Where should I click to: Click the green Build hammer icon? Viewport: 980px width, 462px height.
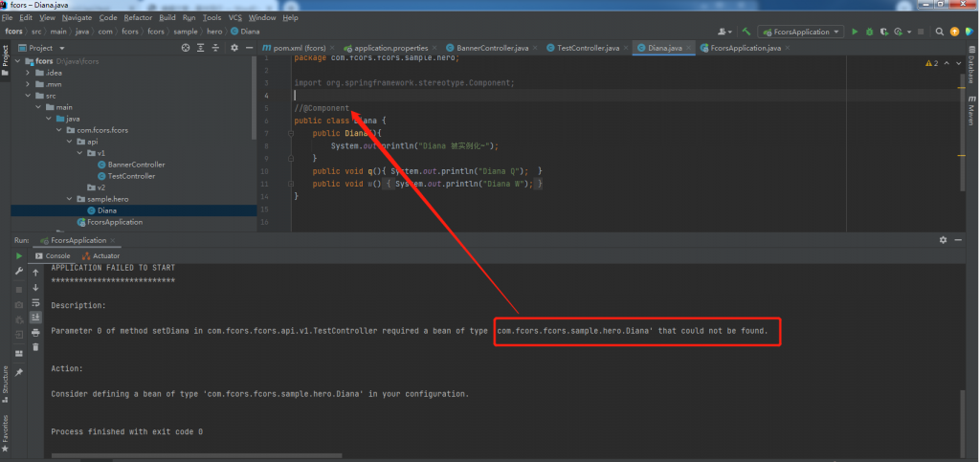coord(746,32)
